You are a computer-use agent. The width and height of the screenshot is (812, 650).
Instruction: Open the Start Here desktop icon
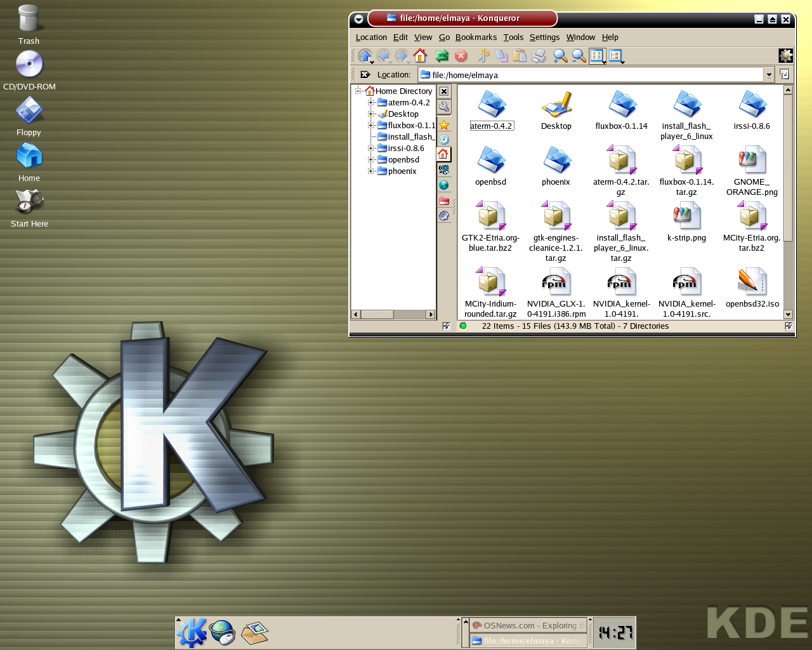(x=29, y=208)
